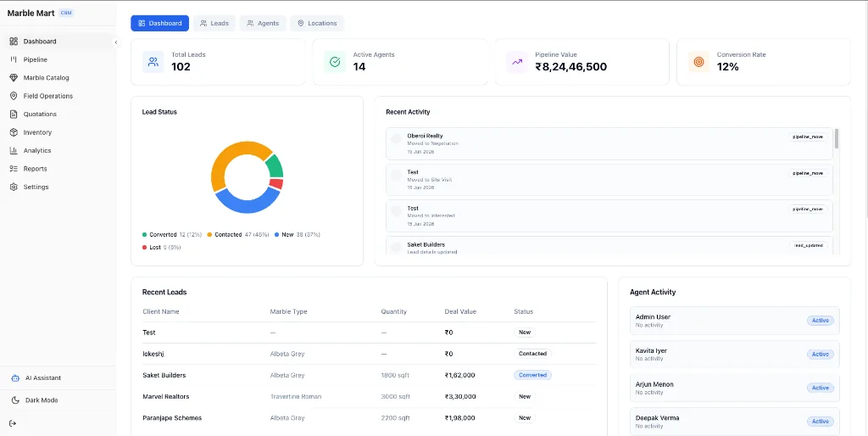Click the Recent Activity scrollbar thumb
Screen dimensions: 868x436
[x=836, y=138]
